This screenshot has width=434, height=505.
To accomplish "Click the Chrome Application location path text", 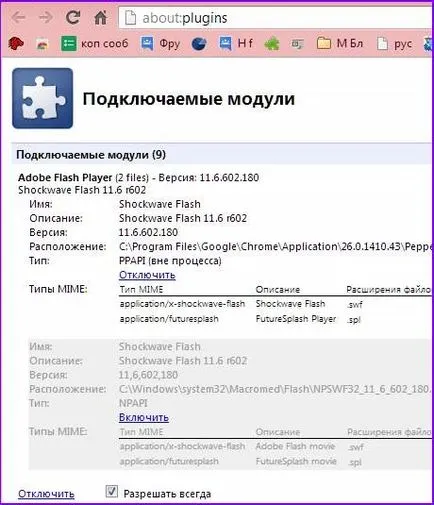I will [276, 247].
